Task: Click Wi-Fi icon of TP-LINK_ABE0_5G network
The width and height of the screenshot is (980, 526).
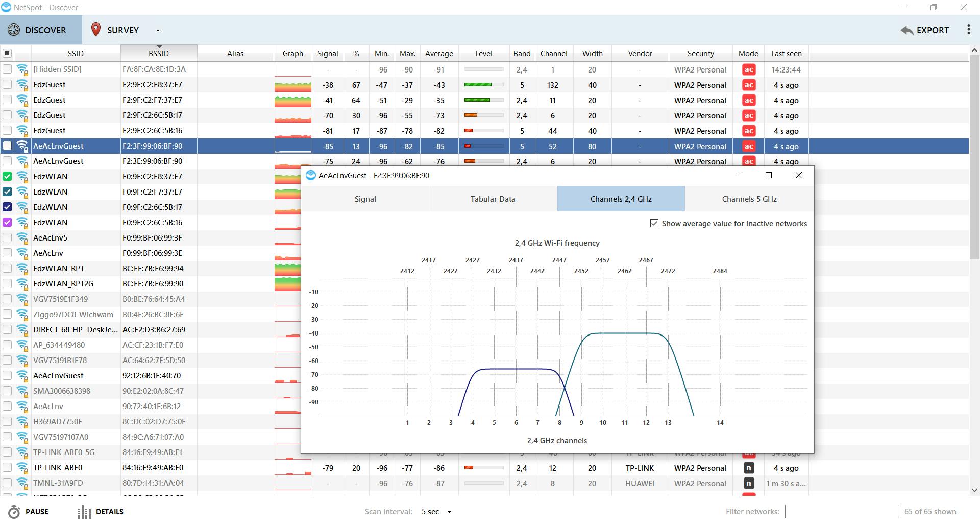Action: 22,452
